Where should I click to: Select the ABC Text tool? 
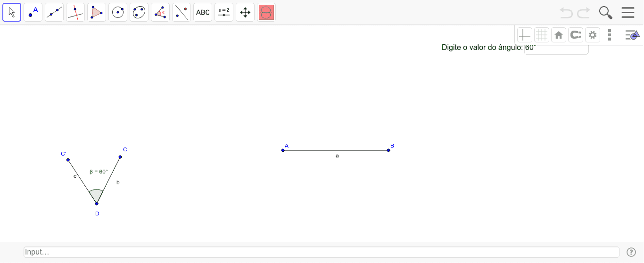203,12
